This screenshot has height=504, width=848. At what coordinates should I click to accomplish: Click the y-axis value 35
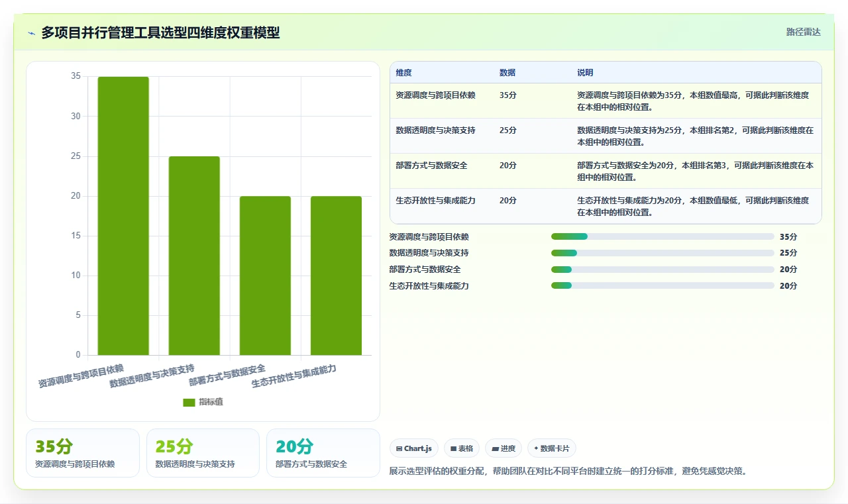[76, 76]
